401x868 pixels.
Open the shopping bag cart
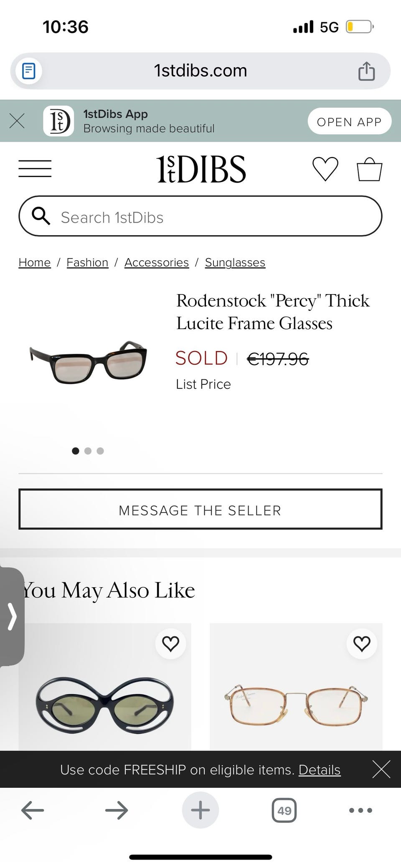(369, 169)
